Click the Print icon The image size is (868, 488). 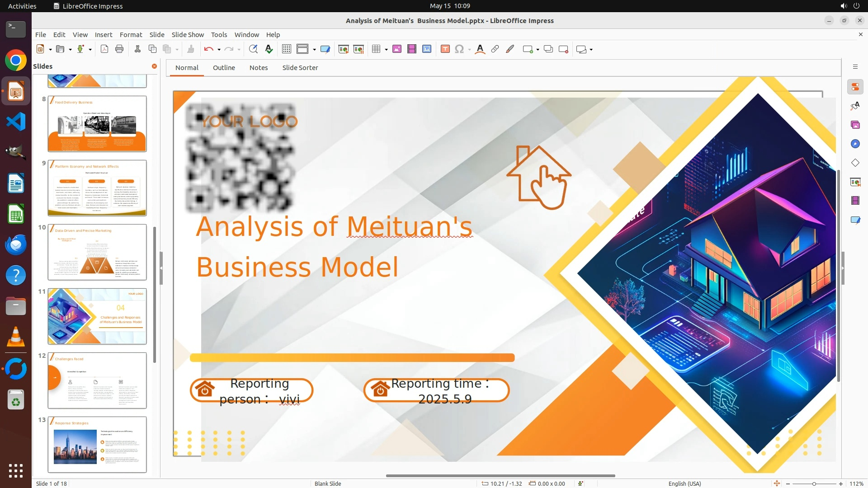coord(119,49)
